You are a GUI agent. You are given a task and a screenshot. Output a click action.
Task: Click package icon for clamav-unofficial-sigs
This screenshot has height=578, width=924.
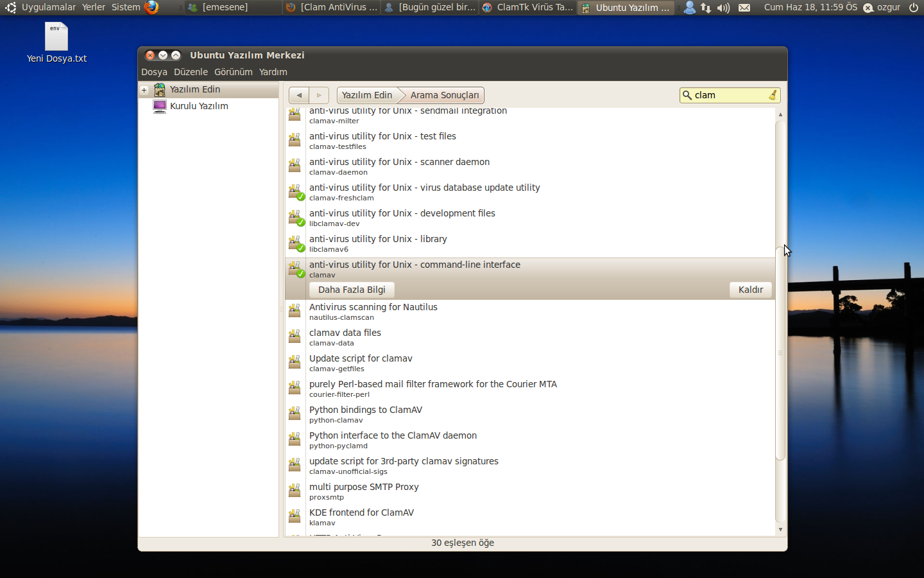(295, 465)
